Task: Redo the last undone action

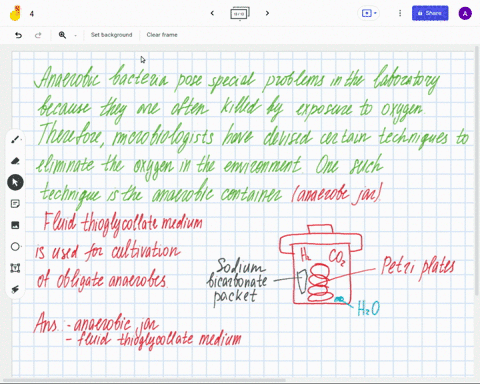Action: (38, 35)
